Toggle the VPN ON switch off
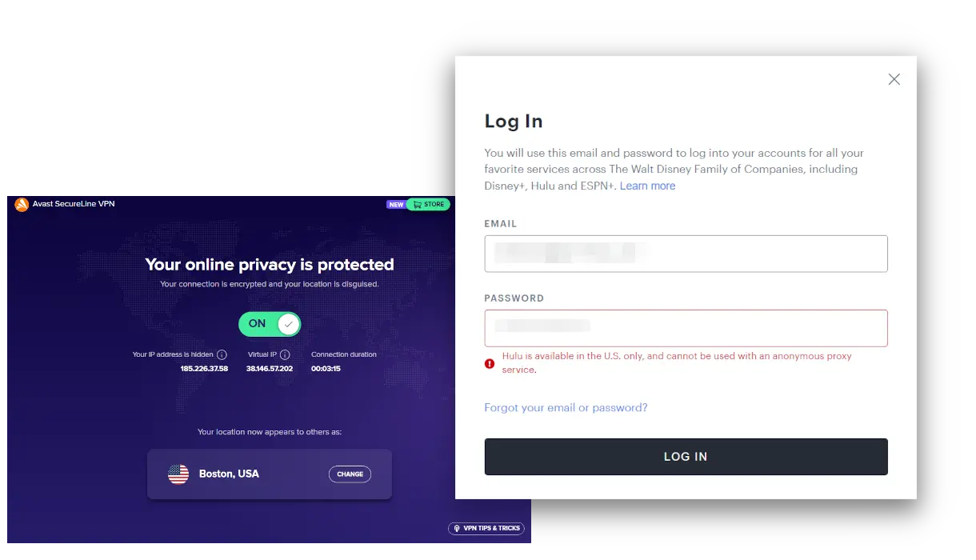976x560 pixels. [269, 323]
